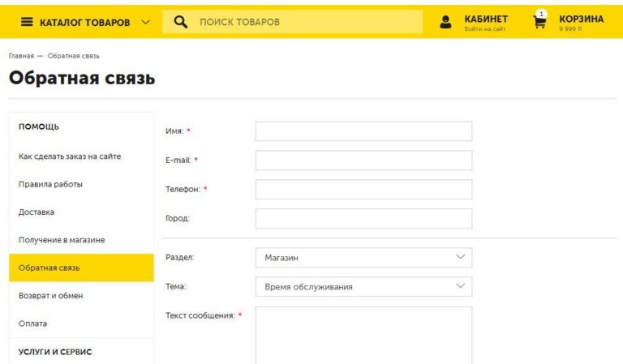Click into the Телефон input field
This screenshot has width=623, height=364.
pos(363,190)
